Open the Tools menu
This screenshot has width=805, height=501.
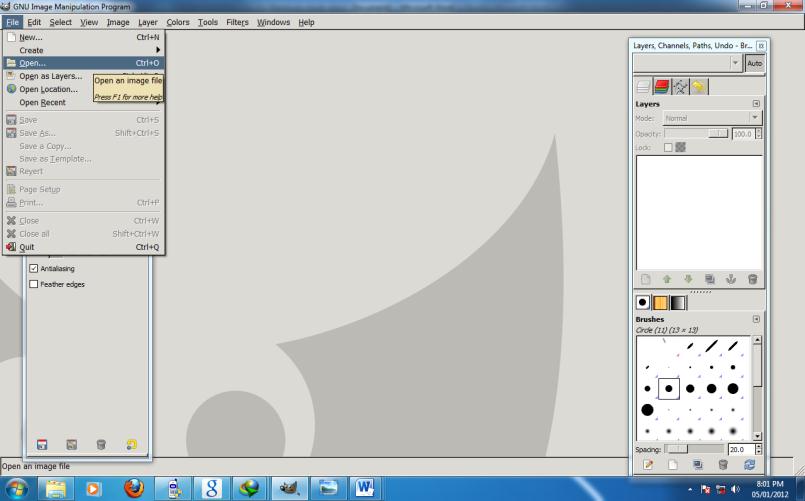pyautogui.click(x=208, y=22)
